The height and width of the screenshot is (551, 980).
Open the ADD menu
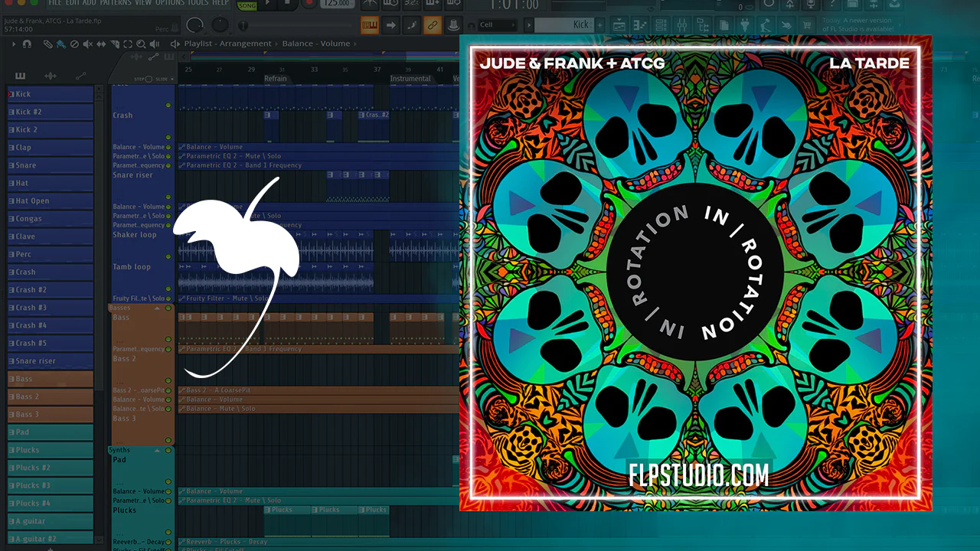pyautogui.click(x=90, y=3)
